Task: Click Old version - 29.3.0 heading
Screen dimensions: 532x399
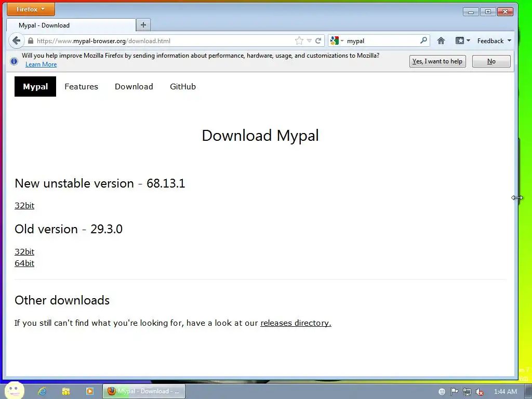Action: coord(69,229)
